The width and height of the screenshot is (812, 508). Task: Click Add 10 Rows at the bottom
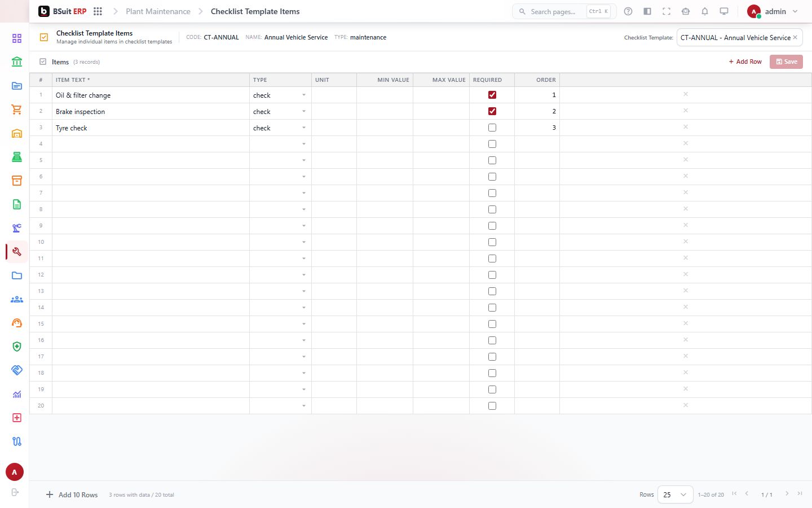pyautogui.click(x=72, y=494)
